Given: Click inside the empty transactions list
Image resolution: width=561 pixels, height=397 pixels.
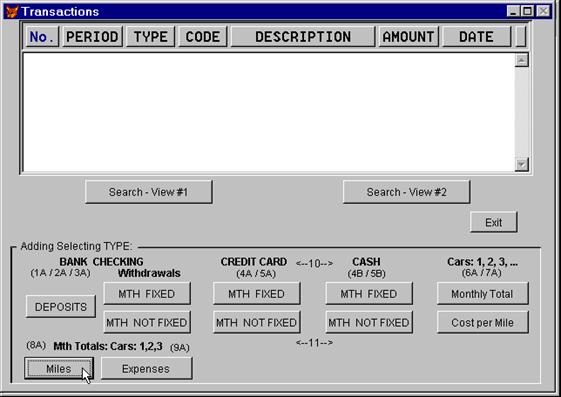Looking at the screenshot, I should click(x=268, y=112).
